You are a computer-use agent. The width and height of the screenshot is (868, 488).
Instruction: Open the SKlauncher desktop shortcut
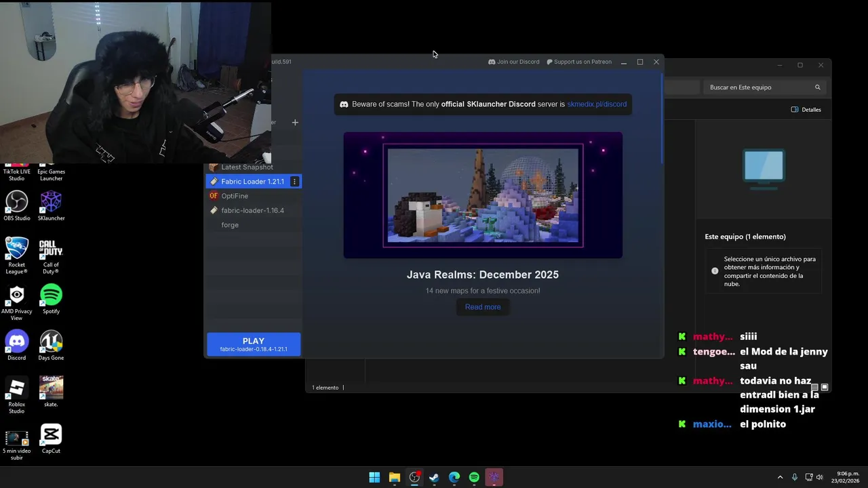[x=51, y=206]
